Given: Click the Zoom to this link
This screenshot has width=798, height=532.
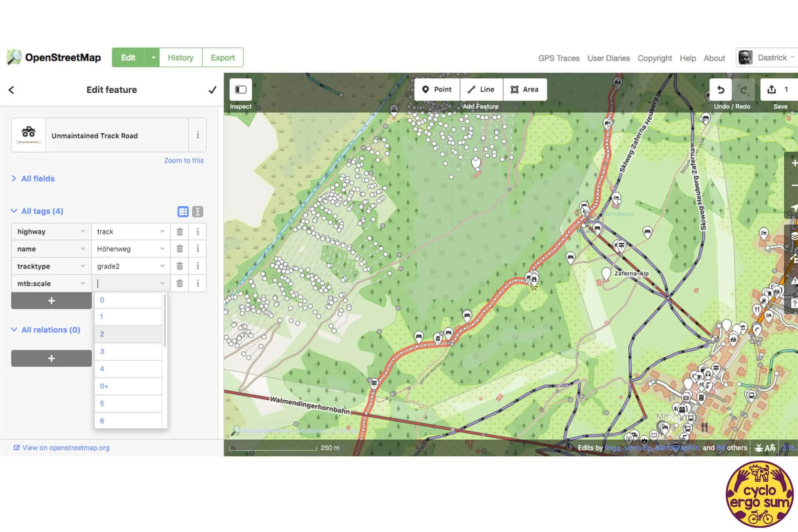Looking at the screenshot, I should pyautogui.click(x=183, y=160).
